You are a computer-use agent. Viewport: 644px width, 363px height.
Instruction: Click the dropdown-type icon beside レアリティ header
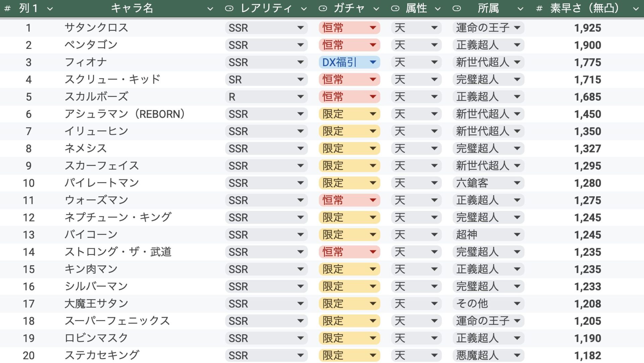[x=229, y=9]
